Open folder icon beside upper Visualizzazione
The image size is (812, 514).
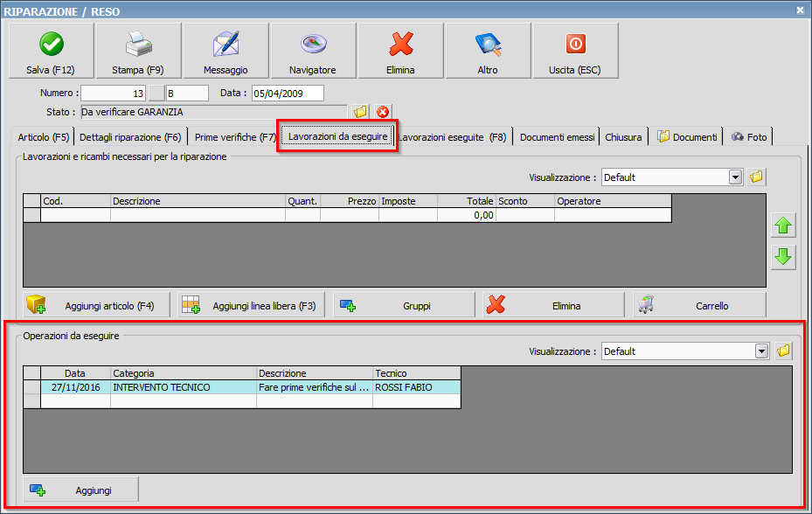click(x=757, y=177)
